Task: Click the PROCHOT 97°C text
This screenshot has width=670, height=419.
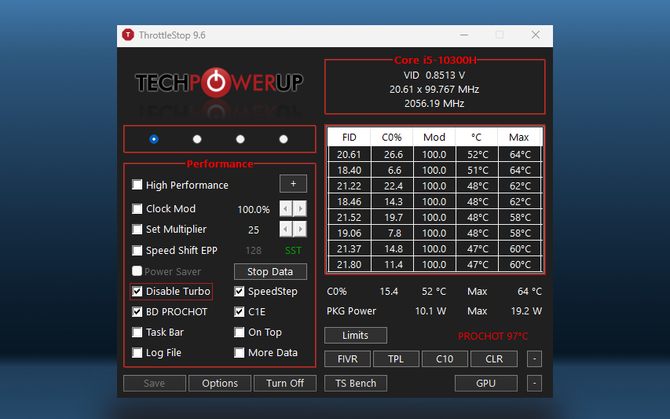Action: point(493,336)
